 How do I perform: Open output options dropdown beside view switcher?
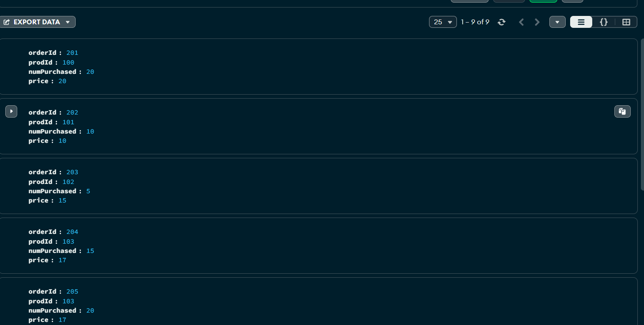point(557,22)
